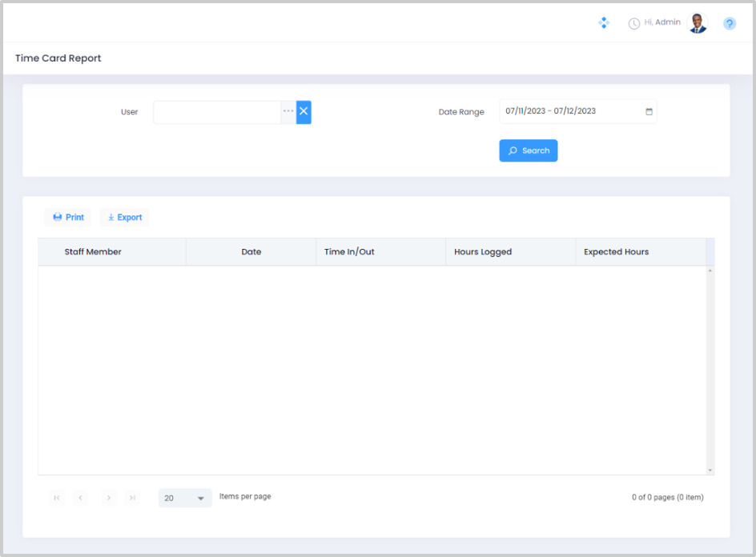Click the Admin profile avatar
This screenshot has width=756, height=557.
tap(698, 23)
